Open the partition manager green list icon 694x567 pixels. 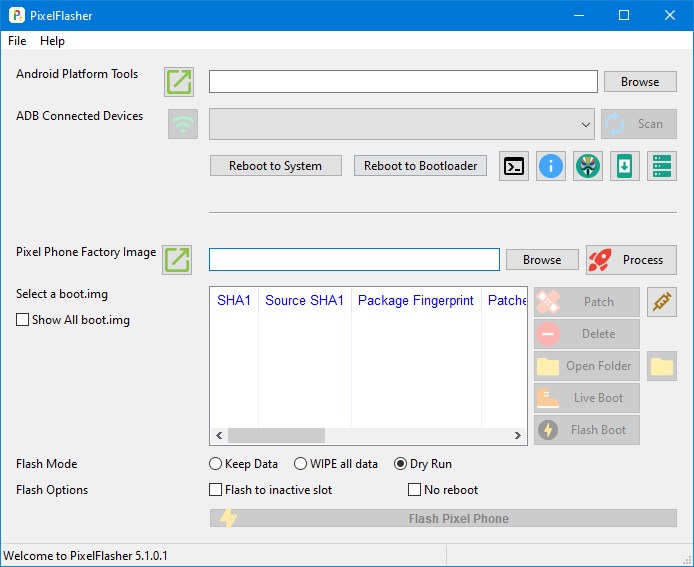click(662, 166)
